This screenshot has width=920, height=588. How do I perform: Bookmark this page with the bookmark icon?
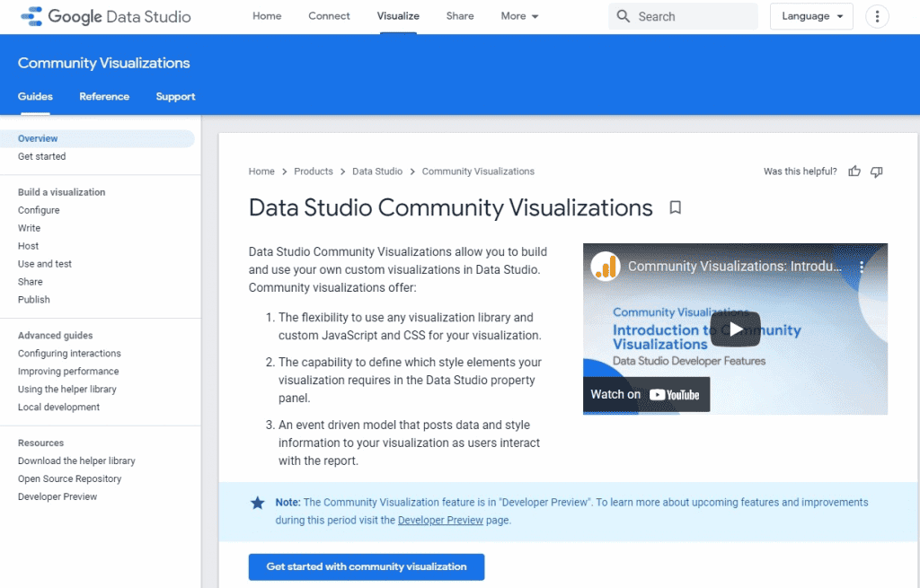(x=676, y=207)
